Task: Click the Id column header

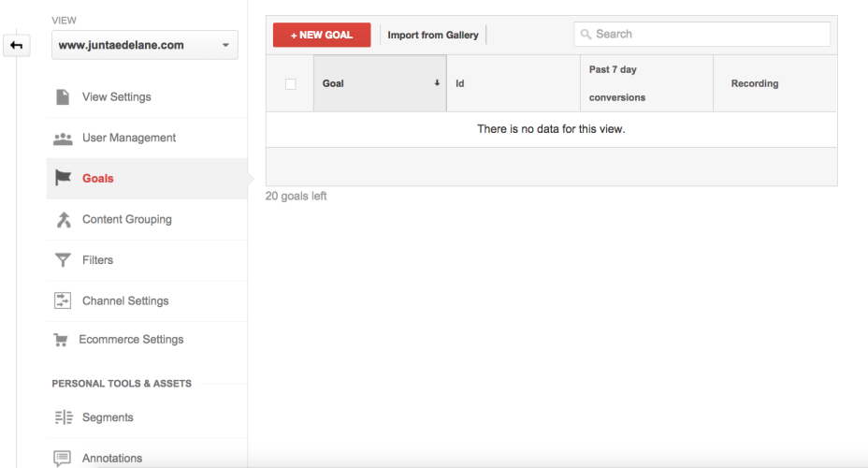Action: [514, 83]
